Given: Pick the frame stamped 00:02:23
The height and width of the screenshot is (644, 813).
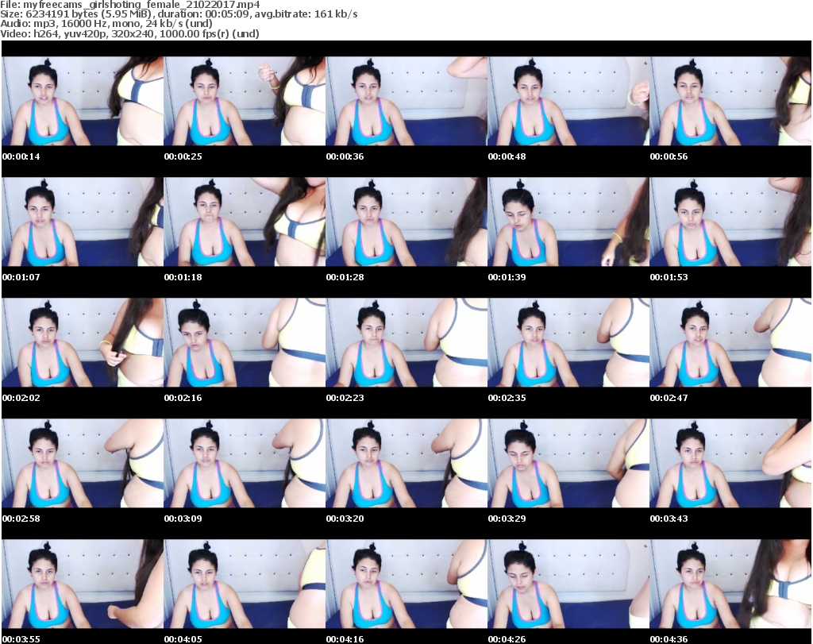Looking at the screenshot, I should (x=406, y=342).
